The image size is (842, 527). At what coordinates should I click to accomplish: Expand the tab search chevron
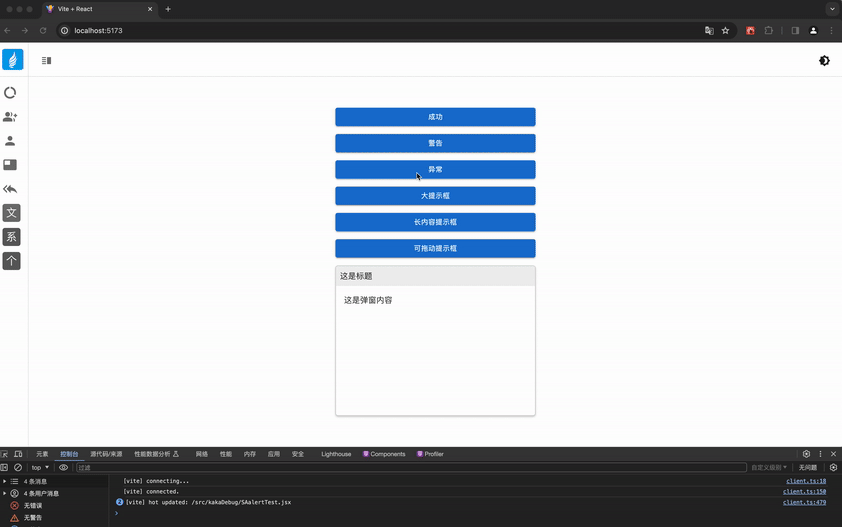click(832, 9)
